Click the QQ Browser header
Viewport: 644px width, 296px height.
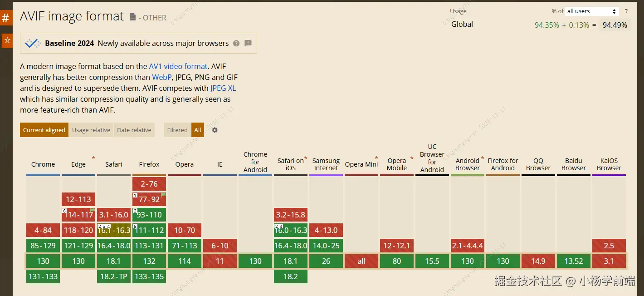pos(538,164)
